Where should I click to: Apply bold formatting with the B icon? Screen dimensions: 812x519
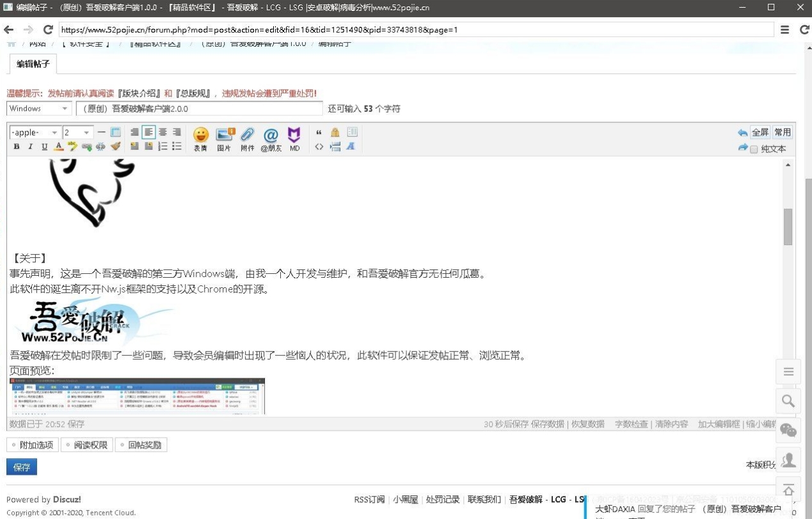point(17,147)
